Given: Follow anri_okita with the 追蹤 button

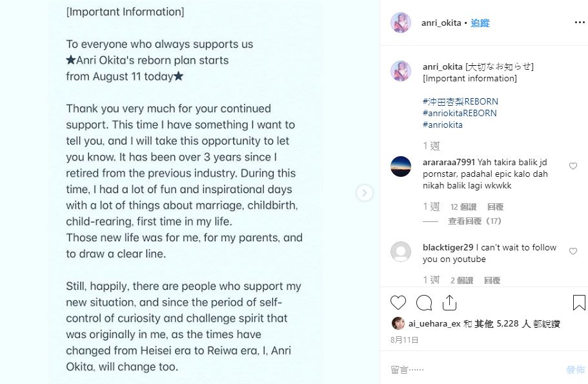Looking at the screenshot, I should tap(480, 23).
